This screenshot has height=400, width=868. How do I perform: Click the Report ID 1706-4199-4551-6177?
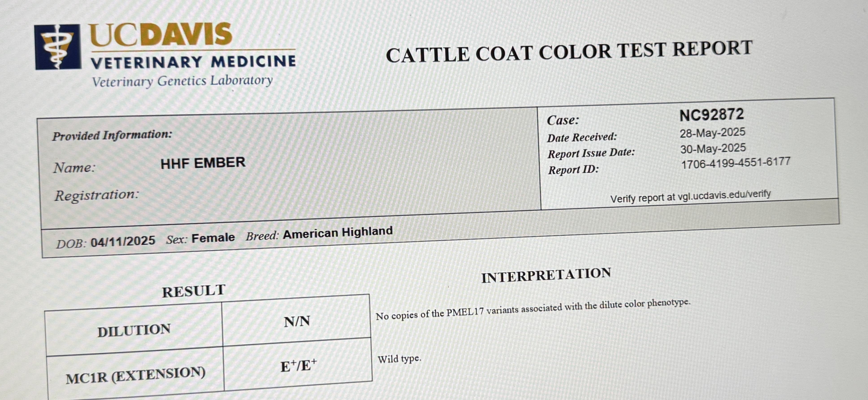click(x=736, y=163)
